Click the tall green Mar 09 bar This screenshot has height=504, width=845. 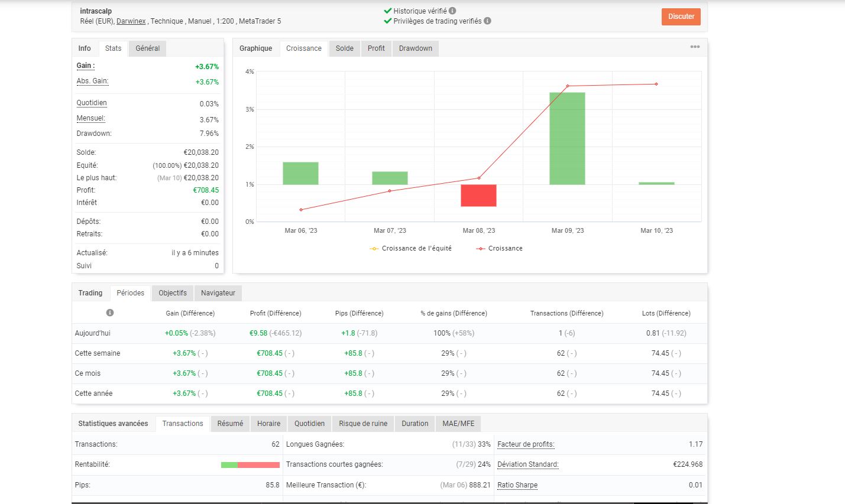coord(567,139)
